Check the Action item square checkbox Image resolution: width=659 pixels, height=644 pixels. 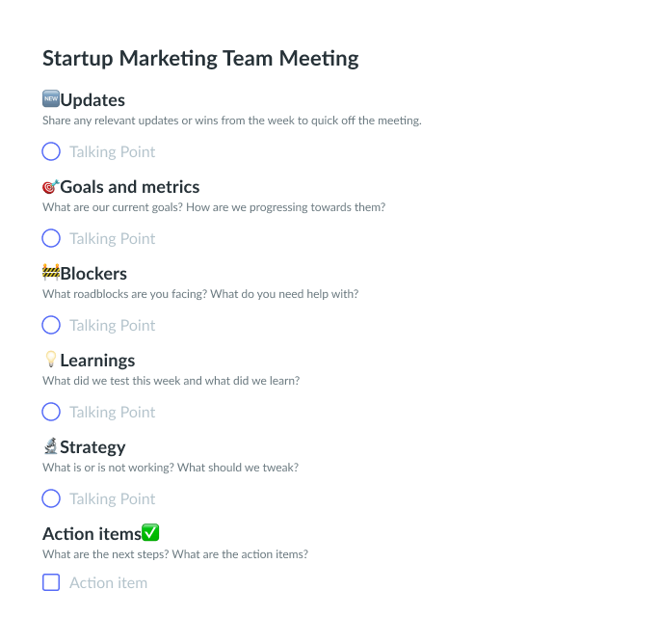(51, 582)
